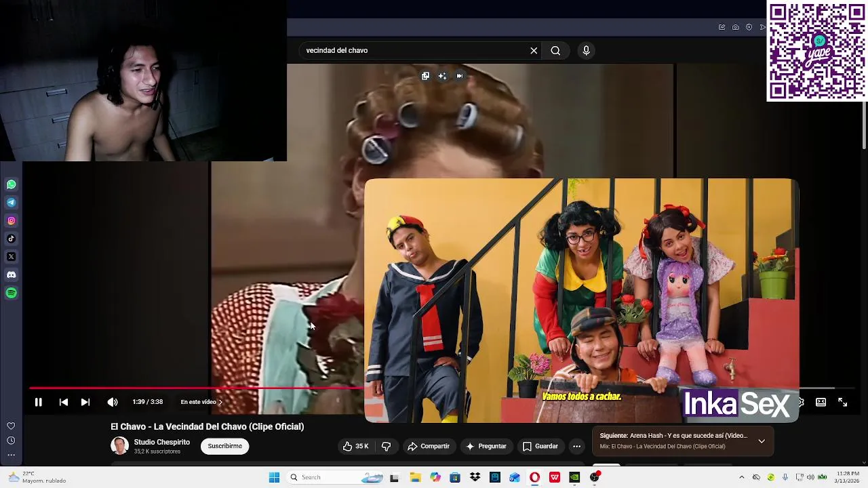Image resolution: width=868 pixels, height=488 pixels.
Task: Expand the 'En este video' chapters
Action: click(x=201, y=402)
